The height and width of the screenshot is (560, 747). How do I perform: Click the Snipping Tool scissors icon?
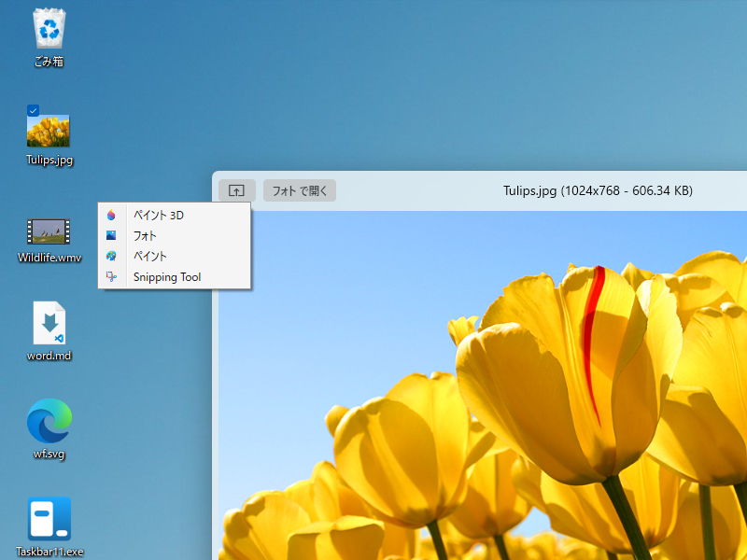[x=111, y=276]
